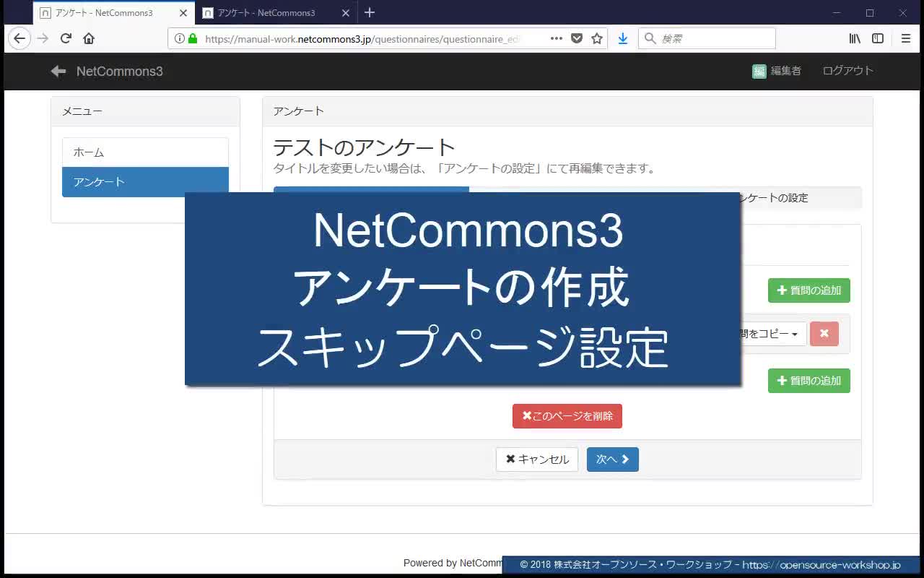Open the Firefox hamburger menu
The height and width of the screenshot is (578, 924).
click(906, 38)
